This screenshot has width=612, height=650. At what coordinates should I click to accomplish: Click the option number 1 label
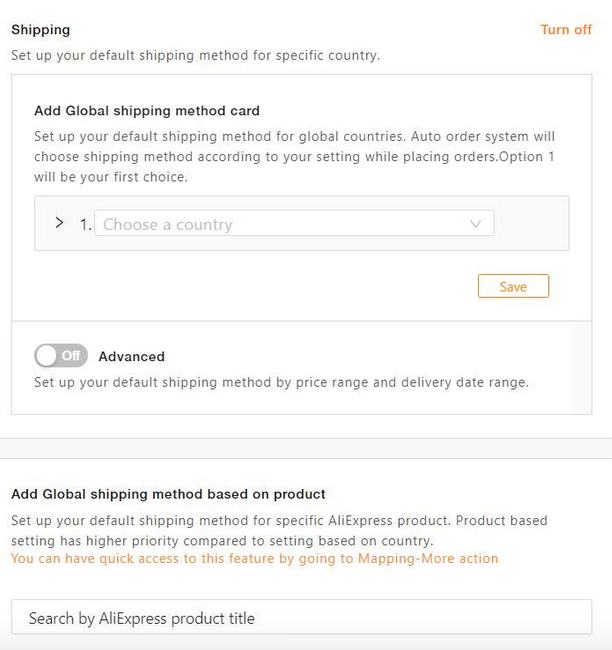[85, 225]
